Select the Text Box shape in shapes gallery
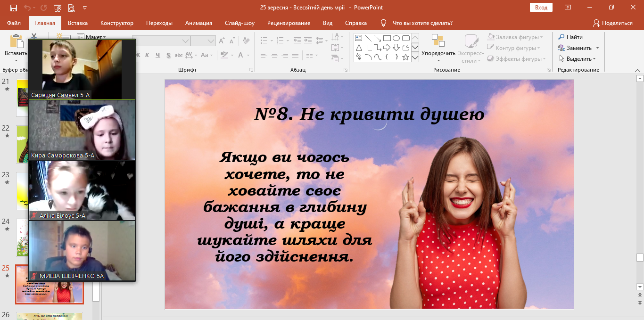644x320 pixels. tap(358, 38)
